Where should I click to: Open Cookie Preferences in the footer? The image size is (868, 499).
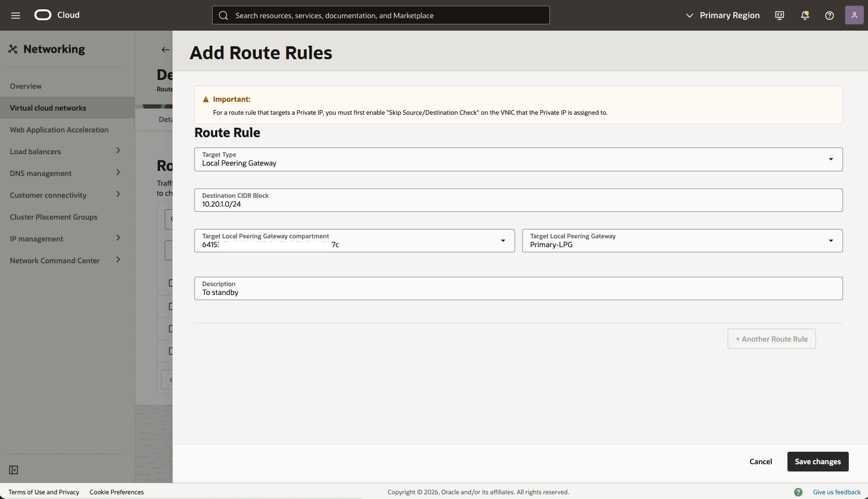[x=116, y=492]
